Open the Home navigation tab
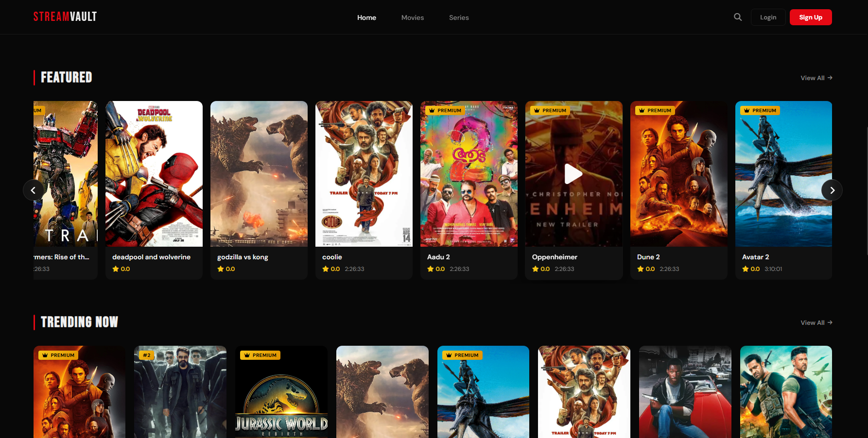Screen dimensions: 868x438 [366, 17]
